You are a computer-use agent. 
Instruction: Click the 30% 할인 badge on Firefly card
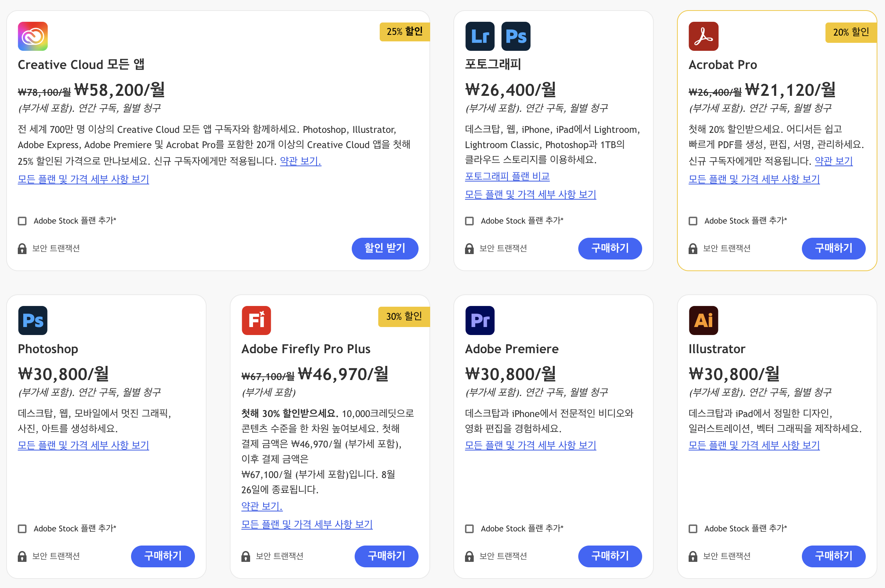[404, 317]
